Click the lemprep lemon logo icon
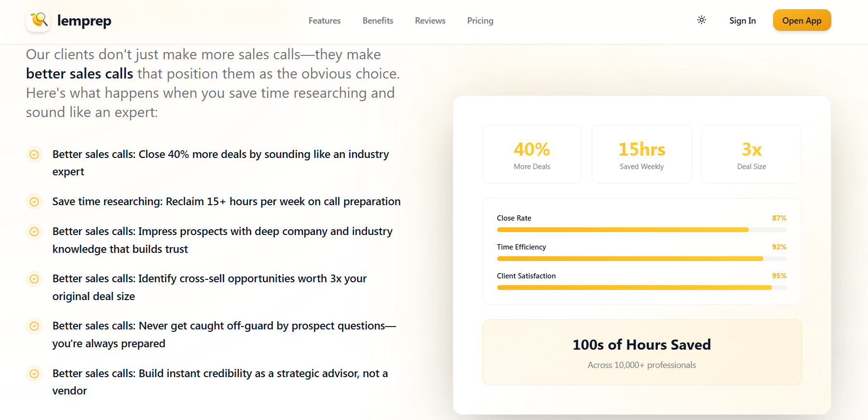This screenshot has width=868, height=420. pos(39,20)
